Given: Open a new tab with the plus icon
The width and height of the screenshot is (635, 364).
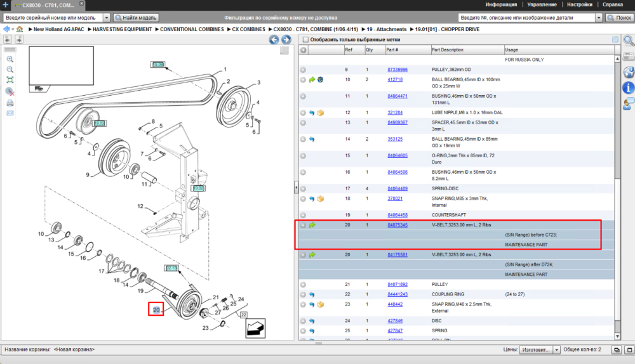Looking at the screenshot, I should click(x=5, y=5).
